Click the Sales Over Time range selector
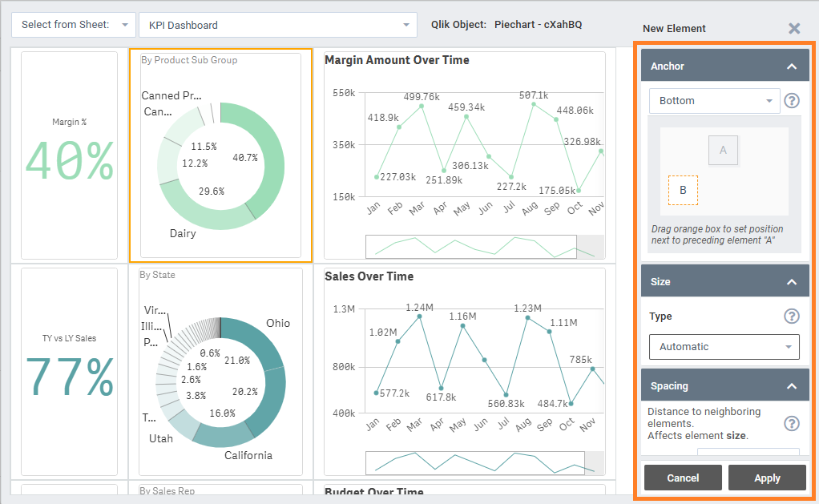The width and height of the screenshot is (819, 504). click(x=474, y=463)
